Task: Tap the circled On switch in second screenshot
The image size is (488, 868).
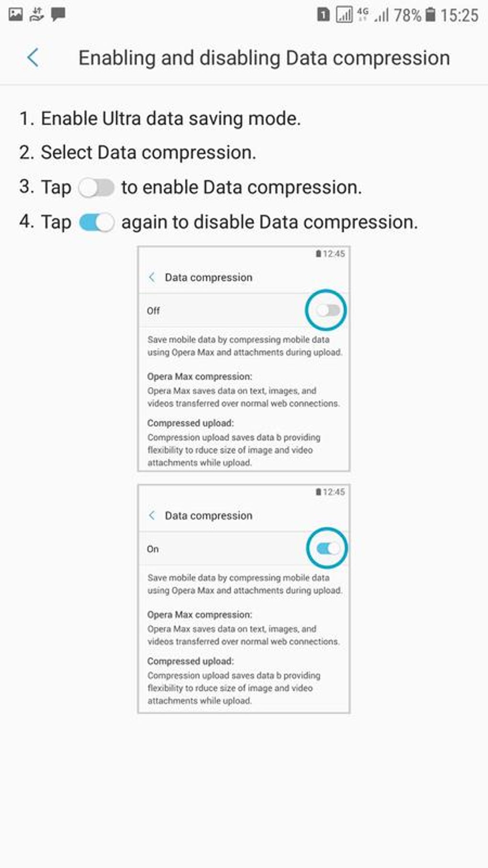Action: [328, 548]
